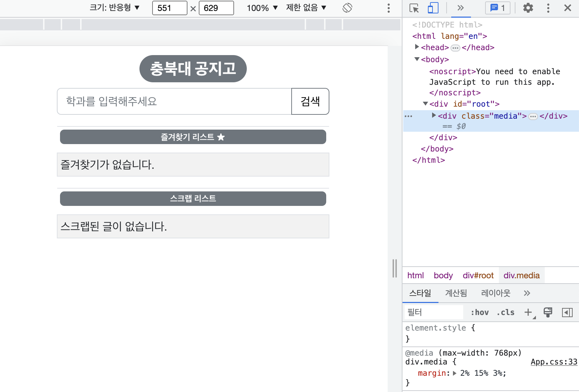
Task: Toggle the :hov element state panel
Action: [479, 312]
